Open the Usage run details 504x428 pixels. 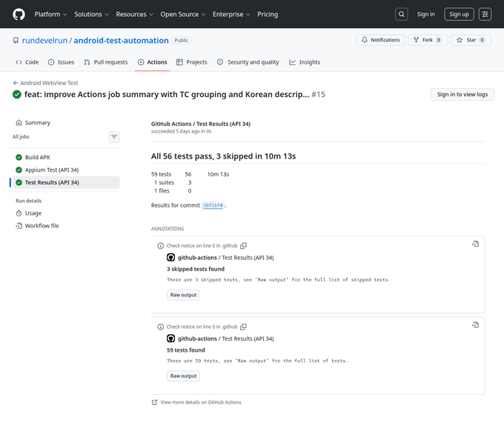tap(66, 213)
